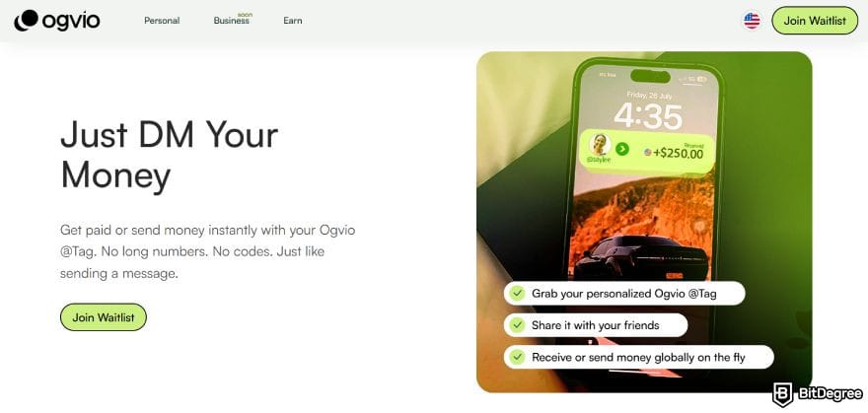Click the small flag beside +$250.00
The width and height of the screenshot is (868, 413).
[x=648, y=152]
